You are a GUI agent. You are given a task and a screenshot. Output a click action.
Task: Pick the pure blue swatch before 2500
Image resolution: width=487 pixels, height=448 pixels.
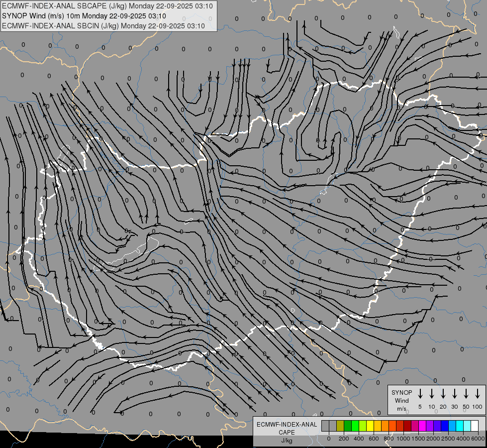[x=444, y=426]
